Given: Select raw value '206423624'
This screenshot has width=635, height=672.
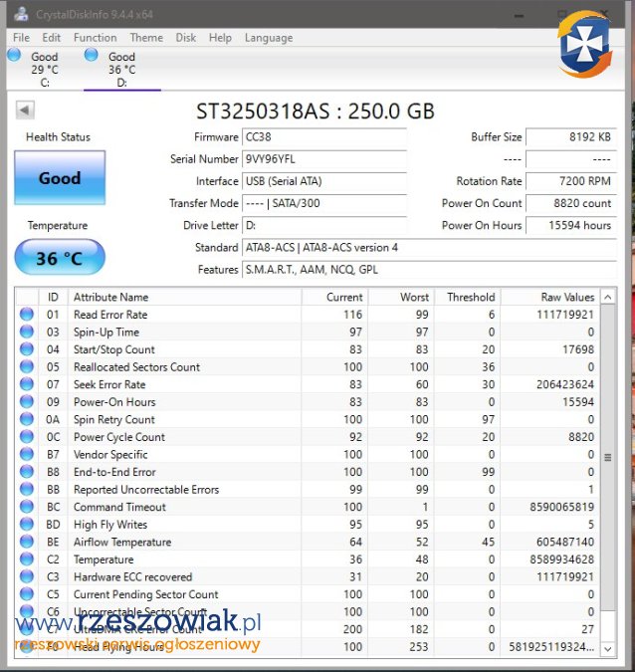Looking at the screenshot, I should [565, 384].
